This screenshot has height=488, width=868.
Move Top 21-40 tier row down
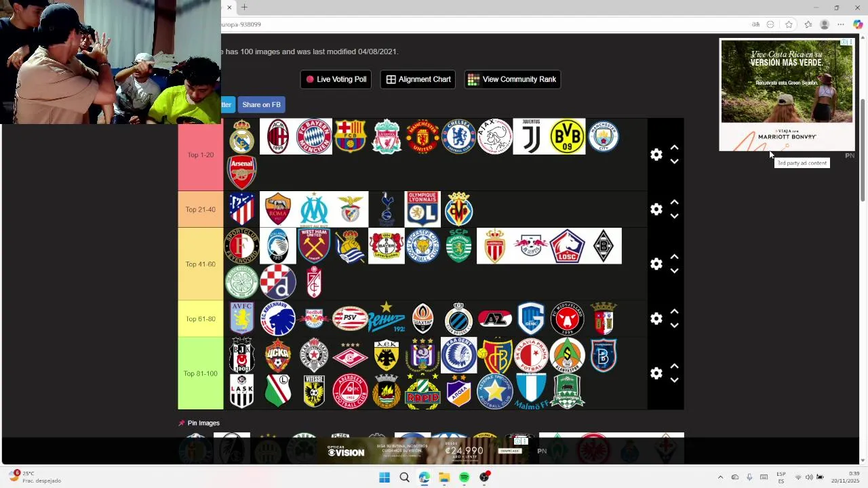[674, 216]
